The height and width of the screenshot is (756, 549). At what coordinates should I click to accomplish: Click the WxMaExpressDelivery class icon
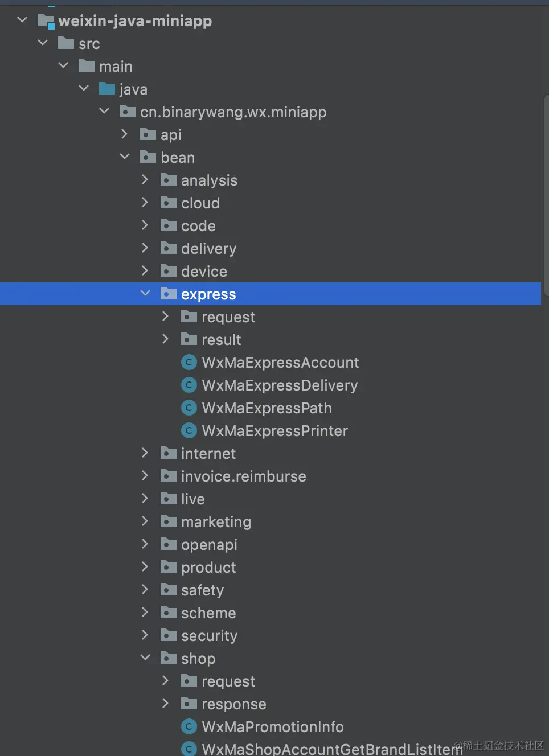coord(189,385)
